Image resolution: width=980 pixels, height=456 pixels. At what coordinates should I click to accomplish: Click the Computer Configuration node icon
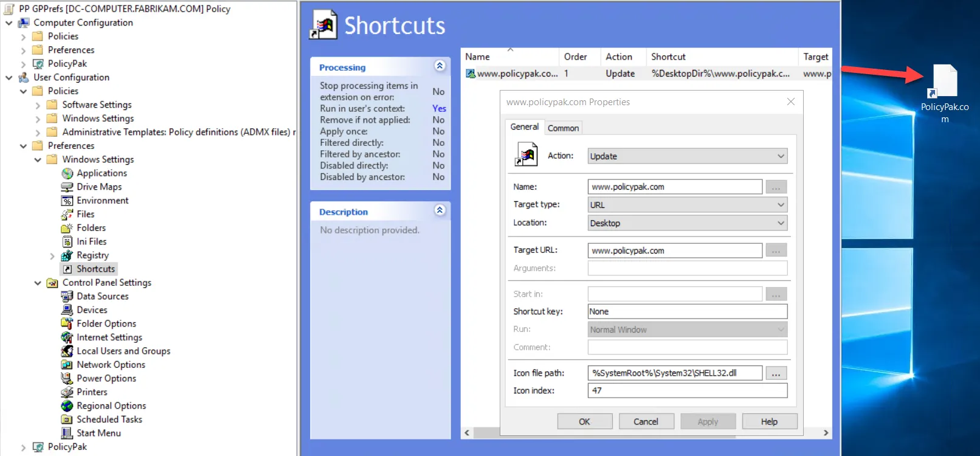(24, 22)
